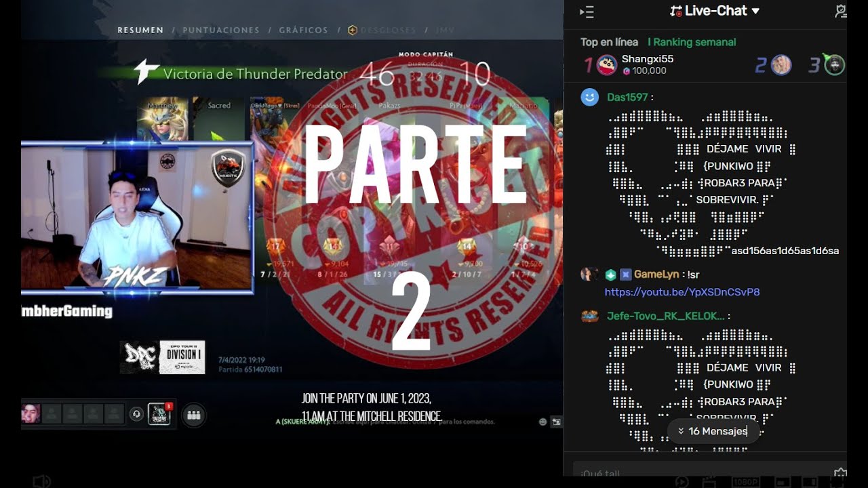This screenshot has width=868, height=488.
Task: Click the streamer's webcam overlay
Action: click(138, 218)
